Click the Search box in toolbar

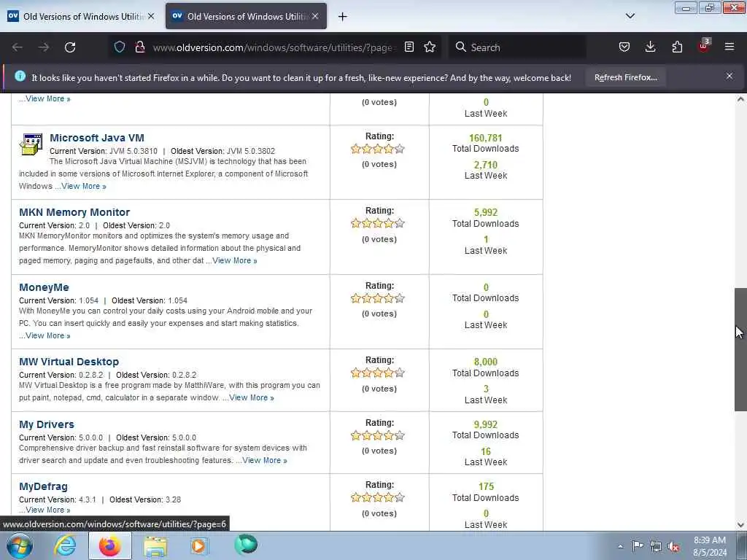(517, 47)
